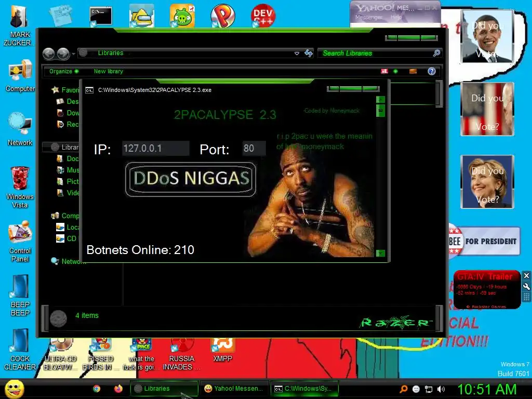Switch to the C:\Windows\Sy... taskbar button

[x=304, y=389]
